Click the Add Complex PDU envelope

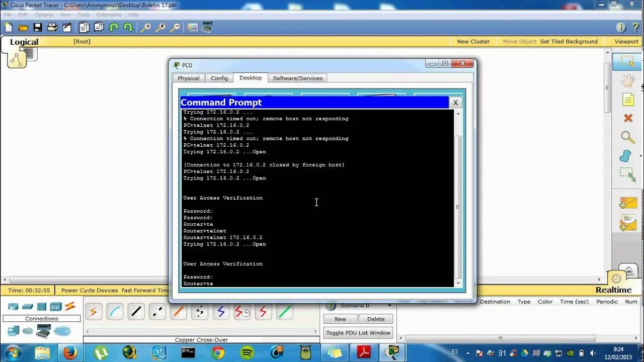point(628,222)
